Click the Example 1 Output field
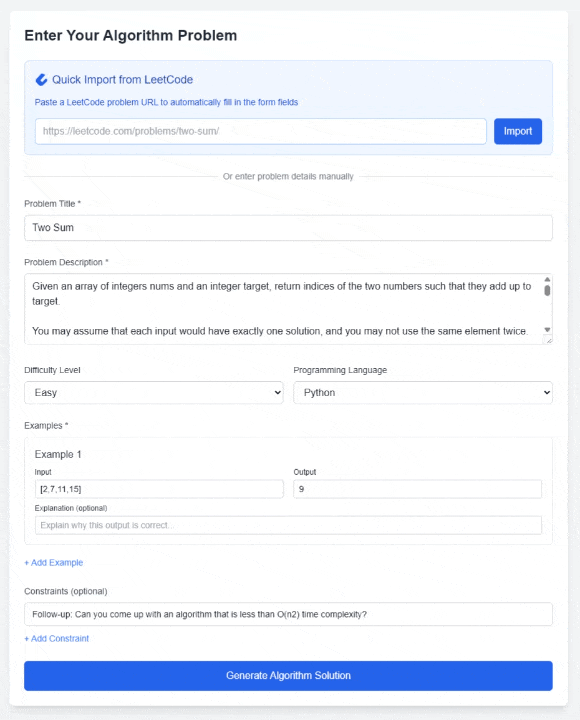The width and height of the screenshot is (580, 720). [x=417, y=489]
